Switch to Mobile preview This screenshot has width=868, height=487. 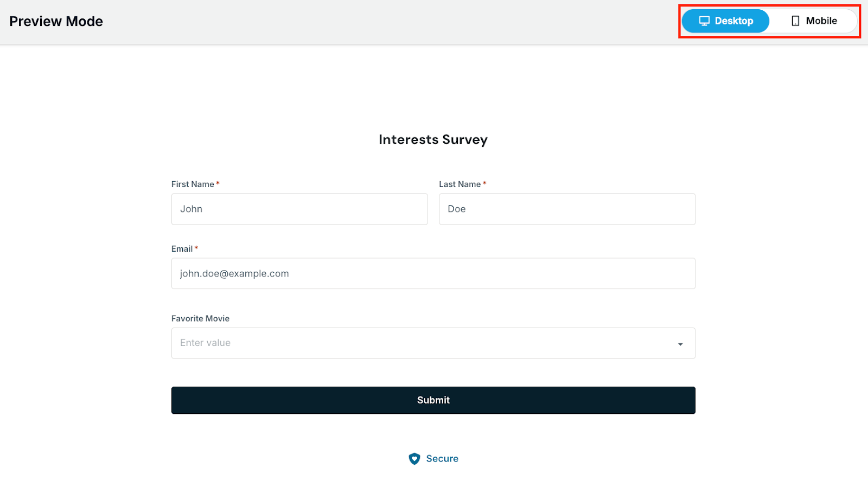coord(813,21)
